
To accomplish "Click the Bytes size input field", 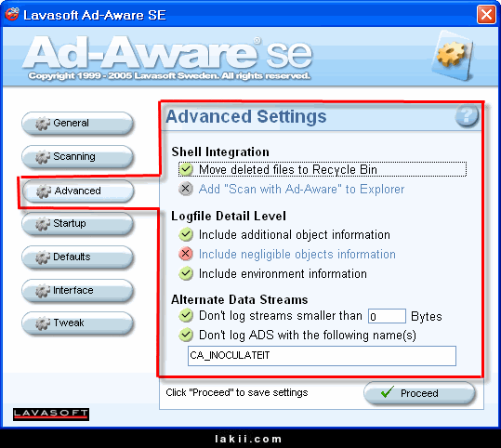I will point(387,316).
